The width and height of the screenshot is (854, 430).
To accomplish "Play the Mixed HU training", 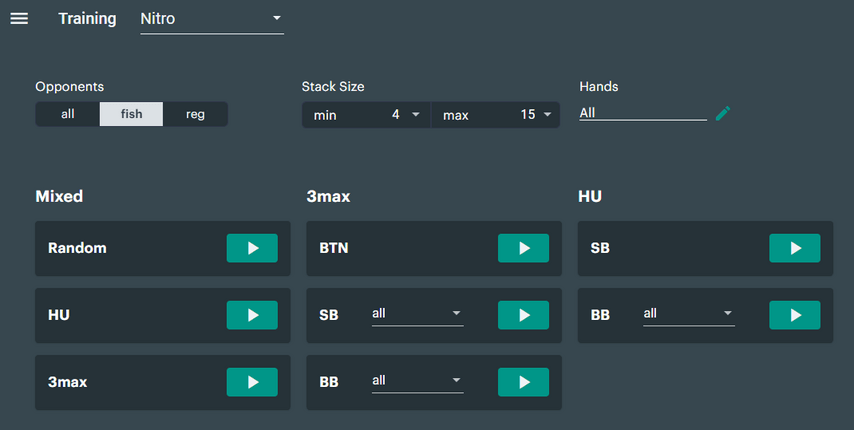I will [252, 315].
